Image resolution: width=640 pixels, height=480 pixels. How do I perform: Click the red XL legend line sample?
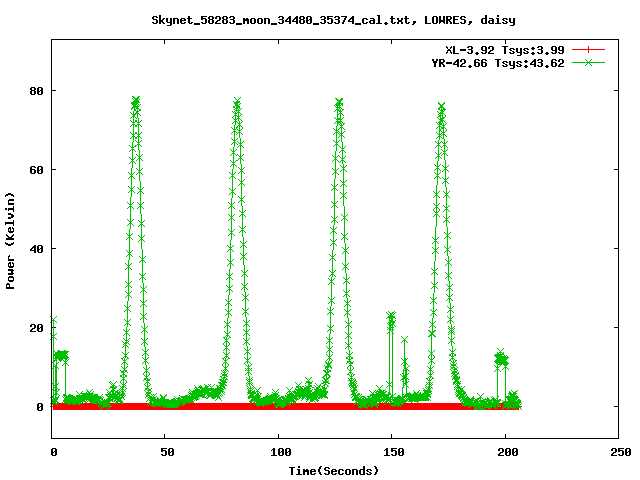(588, 50)
